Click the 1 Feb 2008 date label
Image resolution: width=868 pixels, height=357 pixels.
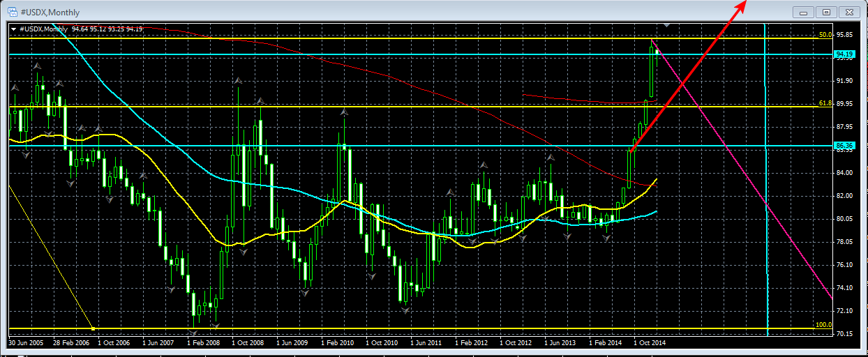point(205,343)
